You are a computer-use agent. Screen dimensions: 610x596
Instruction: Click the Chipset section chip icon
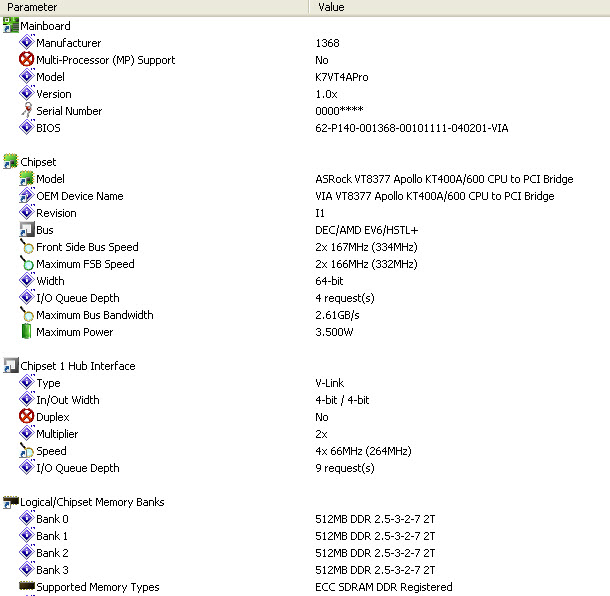11,162
